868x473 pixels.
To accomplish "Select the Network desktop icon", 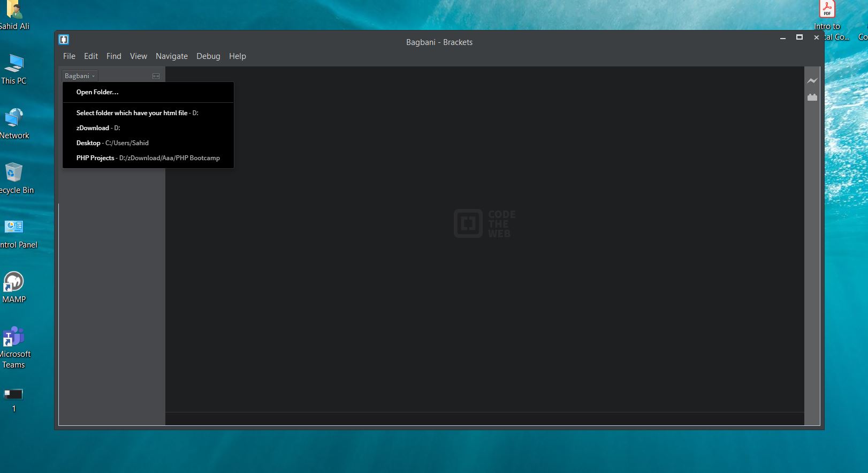I will pos(14,123).
